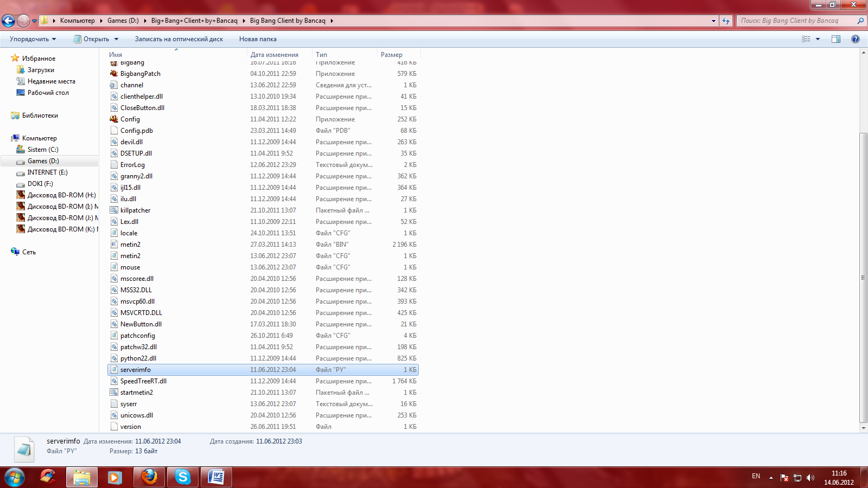This screenshot has height=488, width=868.
Task: Open recent locations dropdown next to Forward
Action: coord(34,21)
